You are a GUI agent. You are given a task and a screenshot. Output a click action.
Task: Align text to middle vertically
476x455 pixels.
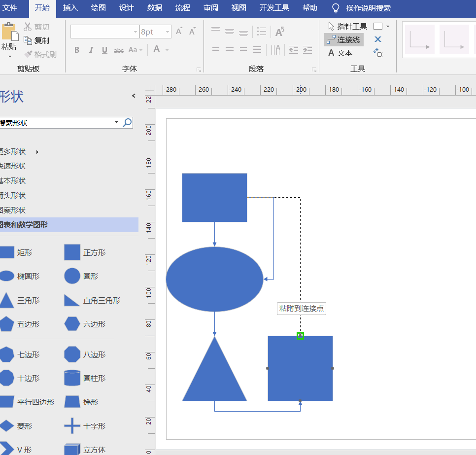point(230,31)
